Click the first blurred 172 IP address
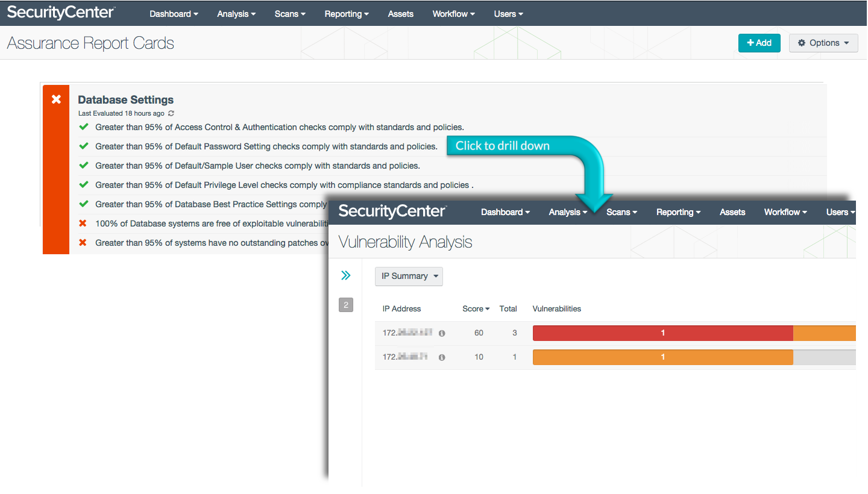The image size is (868, 494). click(x=408, y=333)
